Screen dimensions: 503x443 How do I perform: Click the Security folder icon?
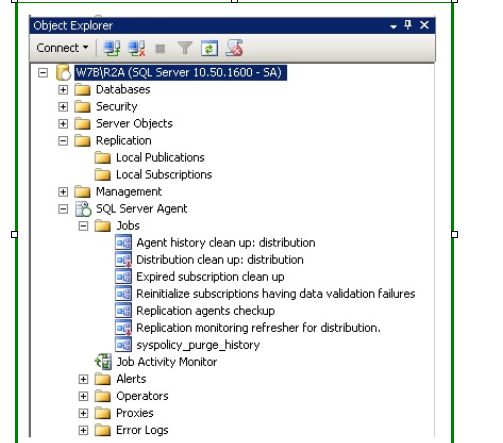pyautogui.click(x=82, y=107)
